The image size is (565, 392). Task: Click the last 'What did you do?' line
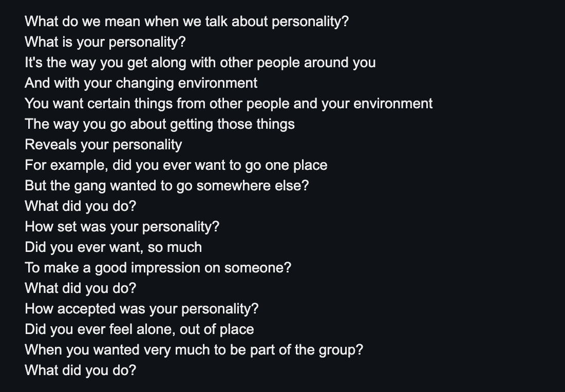click(x=81, y=370)
